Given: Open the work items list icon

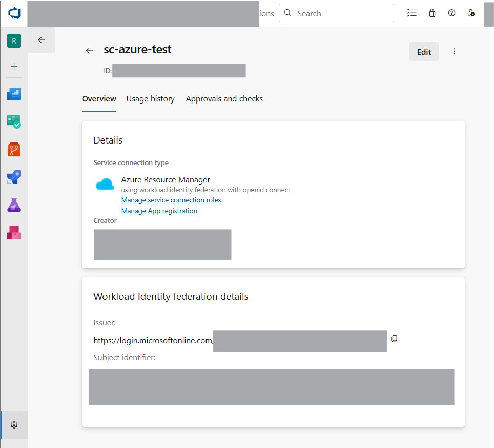Looking at the screenshot, I should pyautogui.click(x=412, y=13).
